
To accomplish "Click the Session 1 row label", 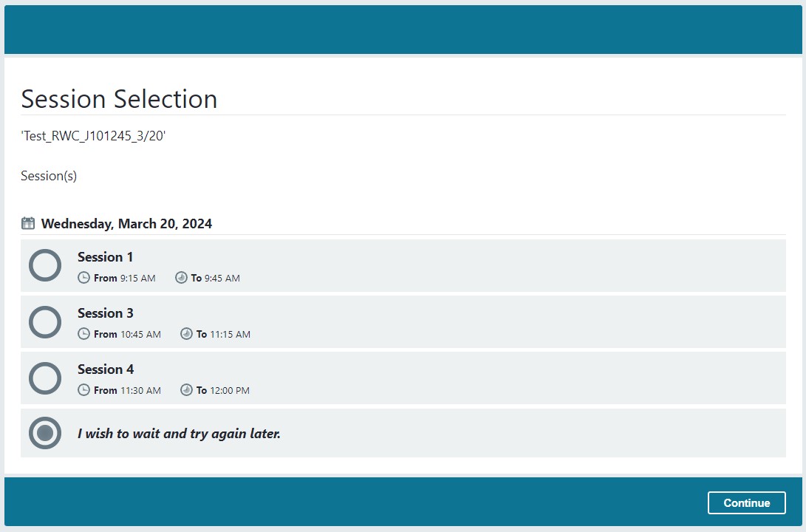I will click(x=105, y=257).
